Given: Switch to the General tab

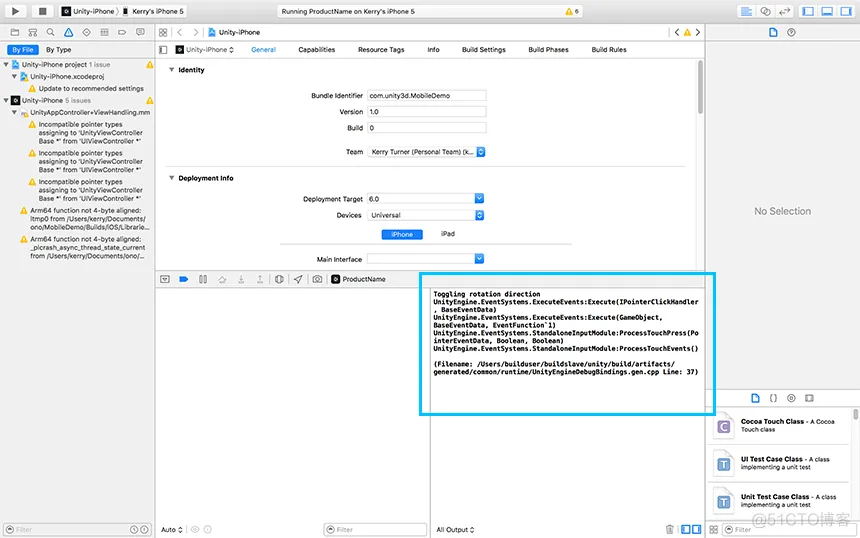Looking at the screenshot, I should click(263, 49).
